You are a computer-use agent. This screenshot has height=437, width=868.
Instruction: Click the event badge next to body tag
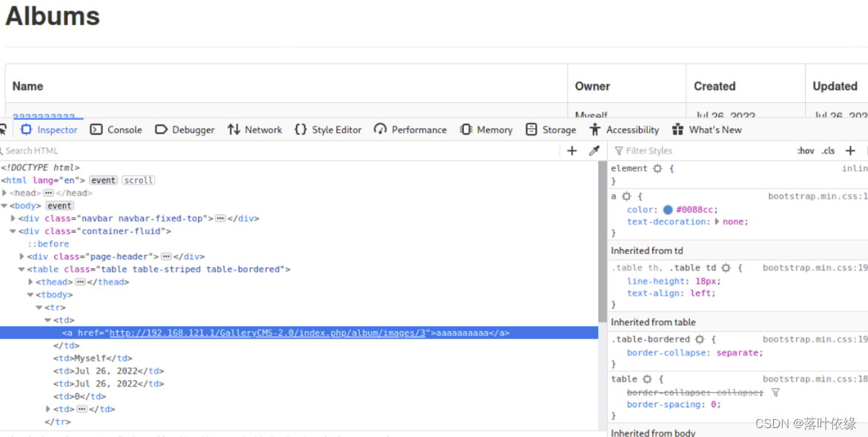click(59, 206)
